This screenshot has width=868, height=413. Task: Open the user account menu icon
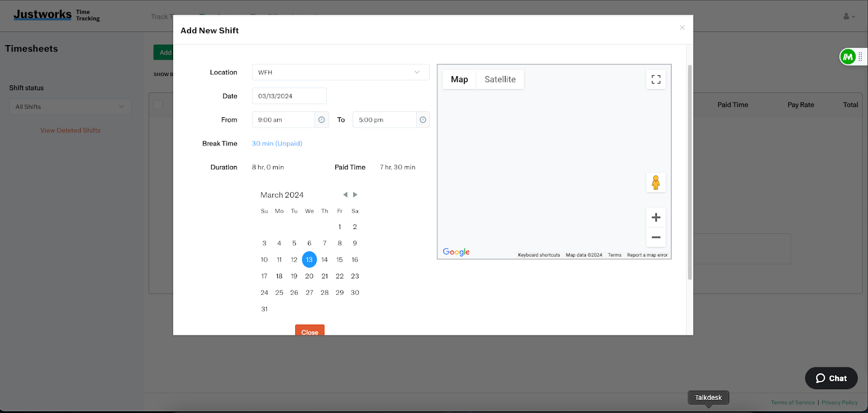(848, 16)
